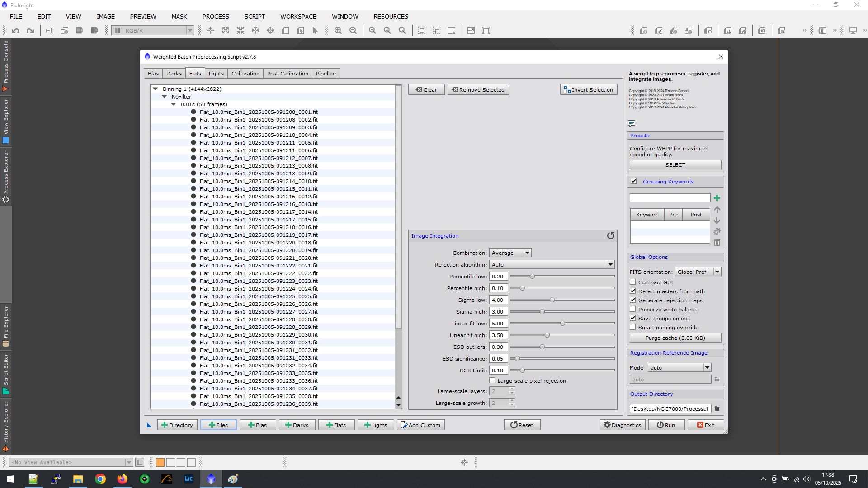Screen dimensions: 868x488
Task: Click trash icon below keyword arrows
Action: click(717, 243)
